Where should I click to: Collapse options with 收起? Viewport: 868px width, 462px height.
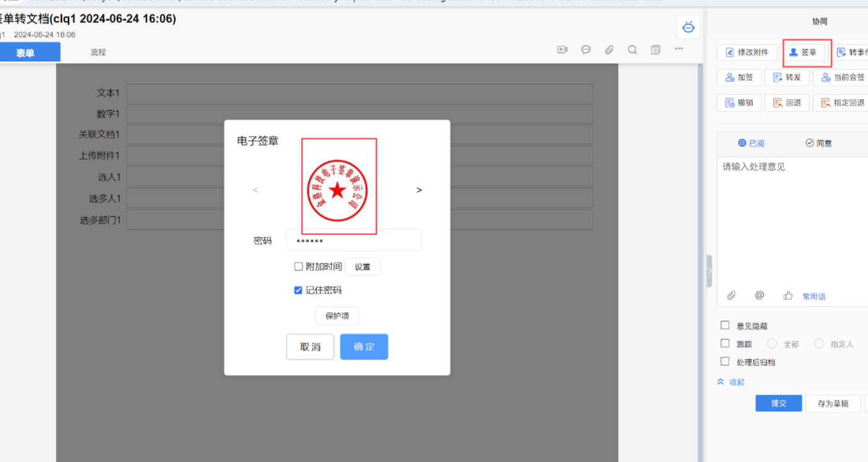pyautogui.click(x=731, y=382)
